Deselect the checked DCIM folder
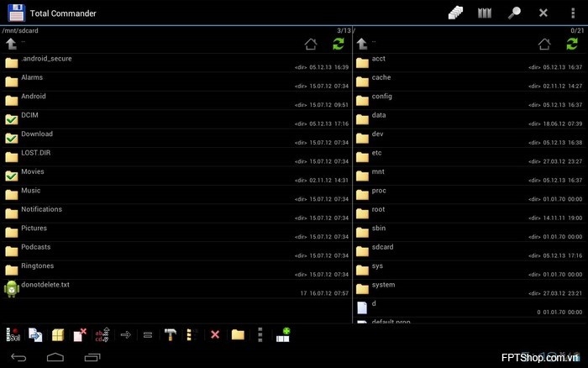The width and height of the screenshot is (588, 368). [12, 119]
